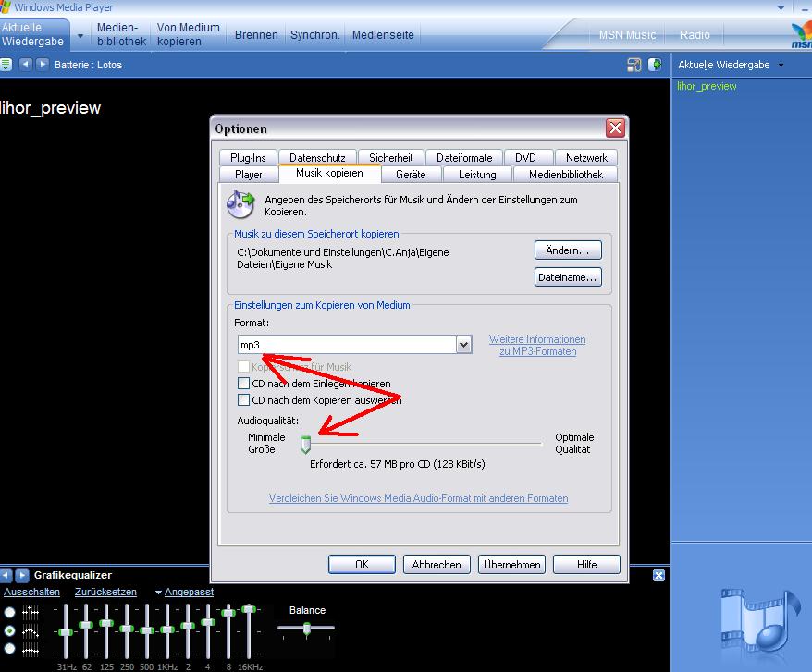Open the Brennen tab
Image resolution: width=812 pixels, height=672 pixels.
pyautogui.click(x=256, y=35)
